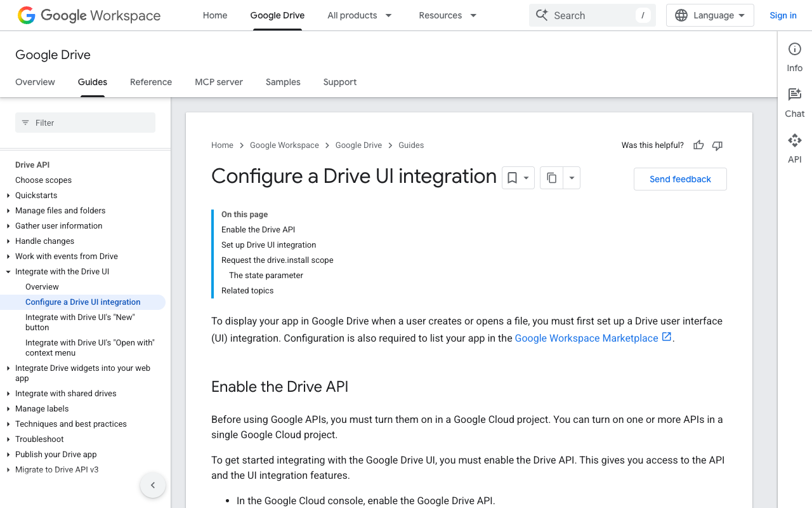Click the search sparkle icon
This screenshot has height=508, width=812.
[542, 15]
